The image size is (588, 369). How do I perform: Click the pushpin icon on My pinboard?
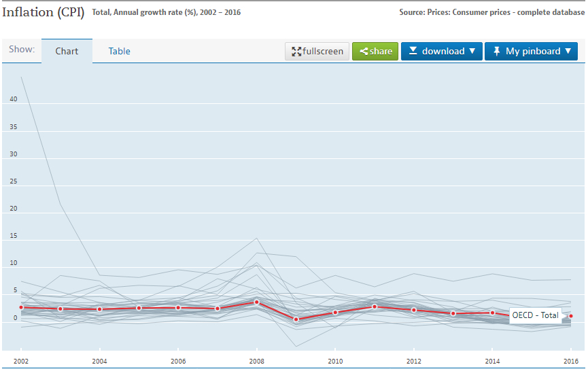click(496, 52)
